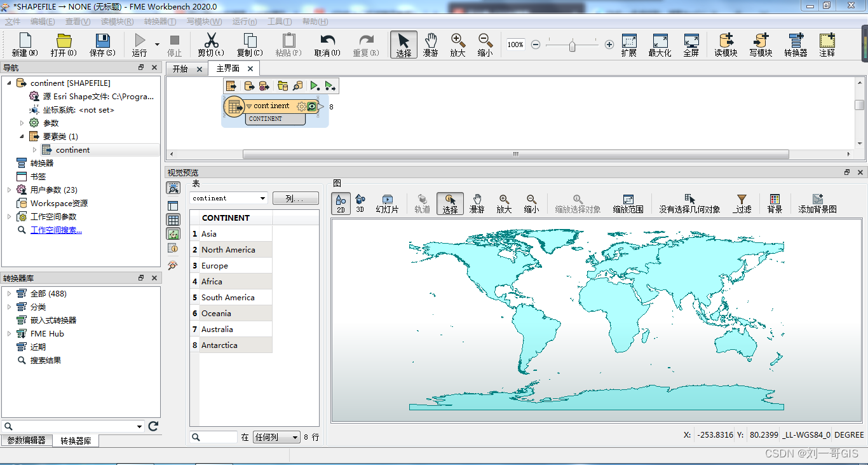Toggle feature information panel button in sidebar

(173, 249)
